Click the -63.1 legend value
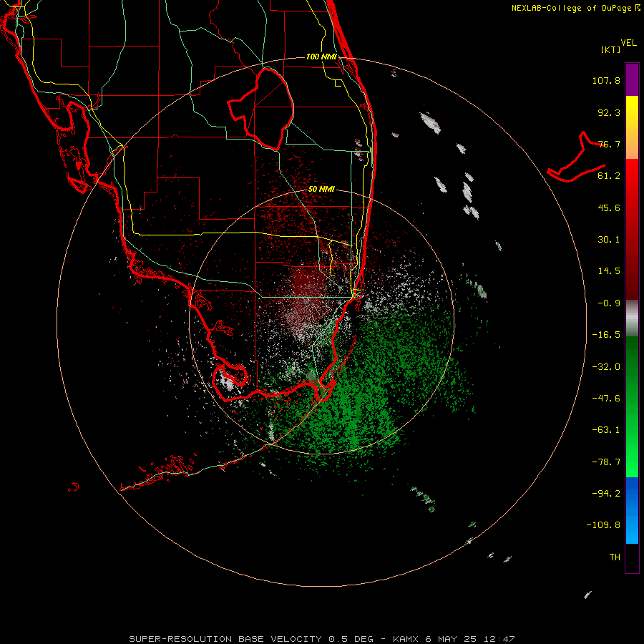Image resolution: width=644 pixels, height=644 pixels. tap(606, 430)
